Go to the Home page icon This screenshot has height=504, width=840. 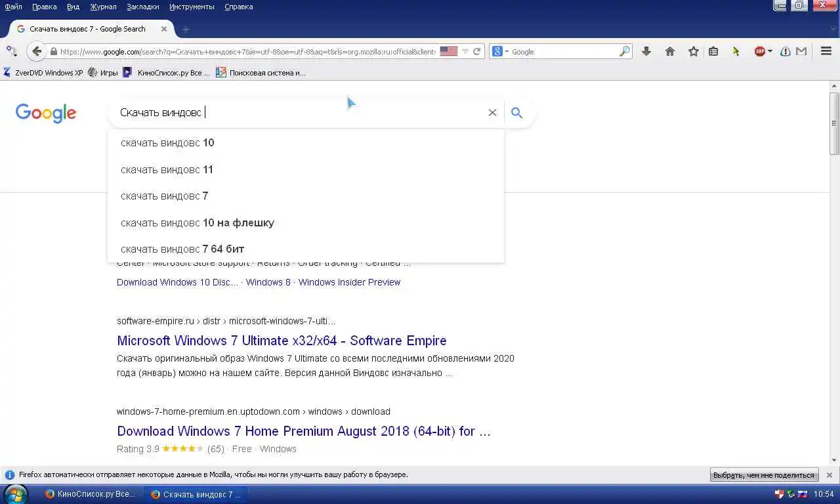pyautogui.click(x=670, y=51)
